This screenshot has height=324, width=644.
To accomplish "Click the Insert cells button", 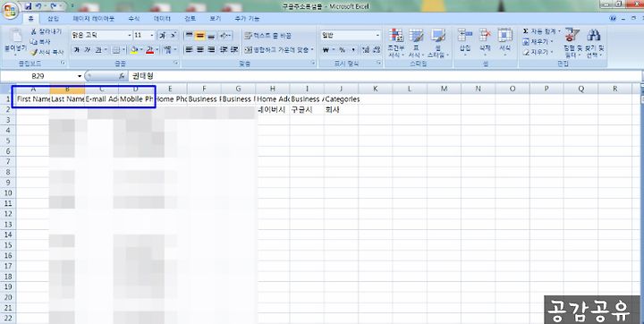I will pyautogui.click(x=465, y=42).
